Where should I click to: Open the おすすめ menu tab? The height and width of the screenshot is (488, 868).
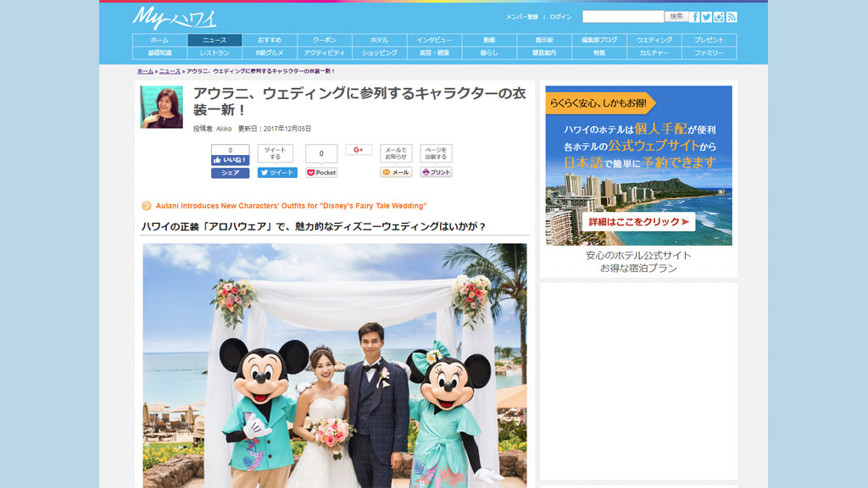pos(270,40)
